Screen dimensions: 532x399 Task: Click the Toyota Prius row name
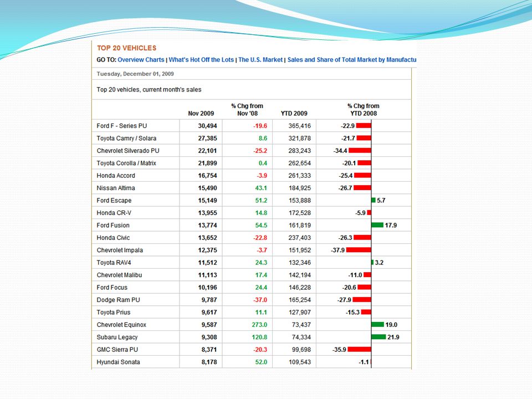click(x=114, y=313)
